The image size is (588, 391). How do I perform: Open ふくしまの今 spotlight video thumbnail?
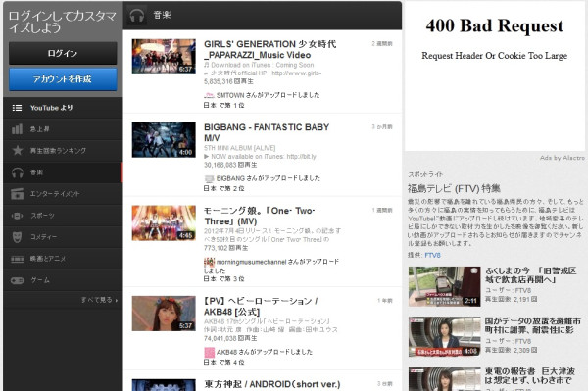[x=444, y=286]
